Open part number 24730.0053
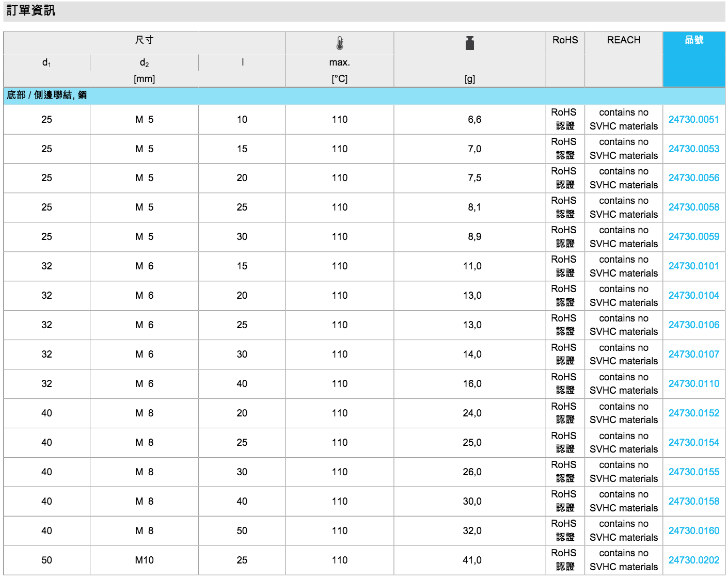 [693, 149]
